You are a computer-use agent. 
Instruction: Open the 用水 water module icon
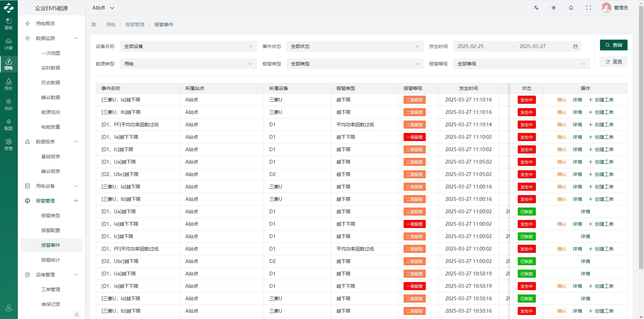9,84
